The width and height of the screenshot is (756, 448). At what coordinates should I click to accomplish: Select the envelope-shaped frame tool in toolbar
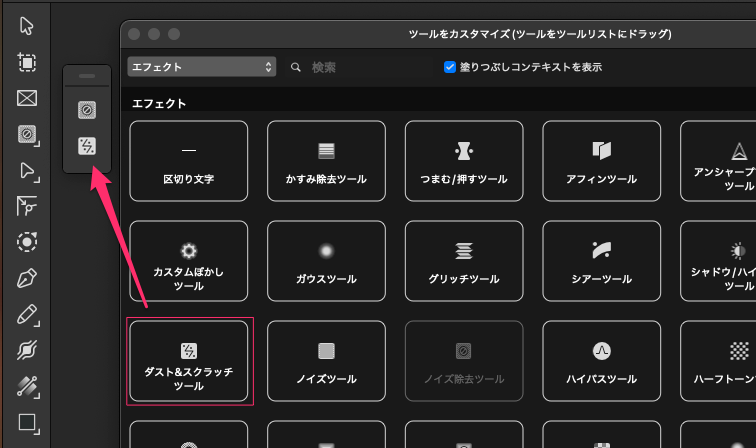(27, 98)
